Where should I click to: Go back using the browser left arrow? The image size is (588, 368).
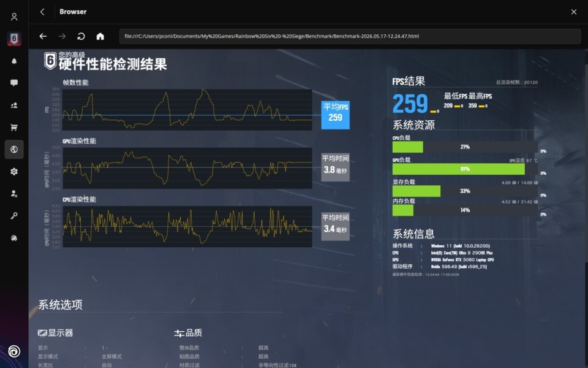43,36
